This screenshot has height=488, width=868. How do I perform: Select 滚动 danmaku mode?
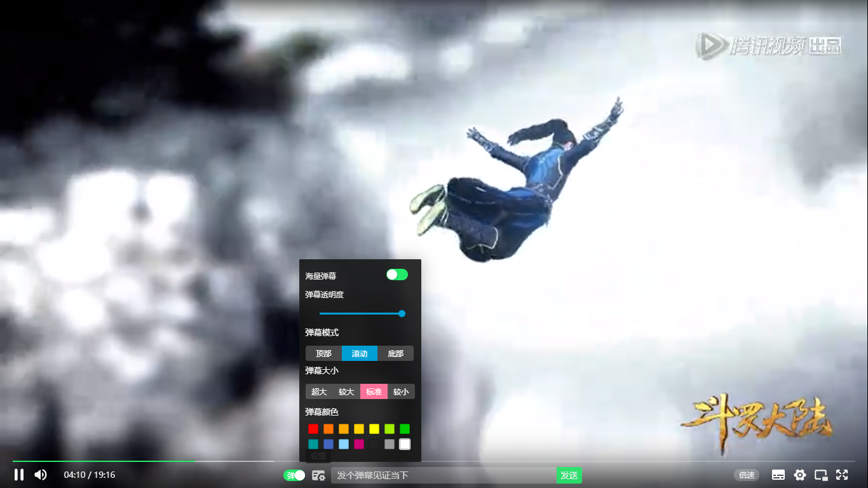360,353
